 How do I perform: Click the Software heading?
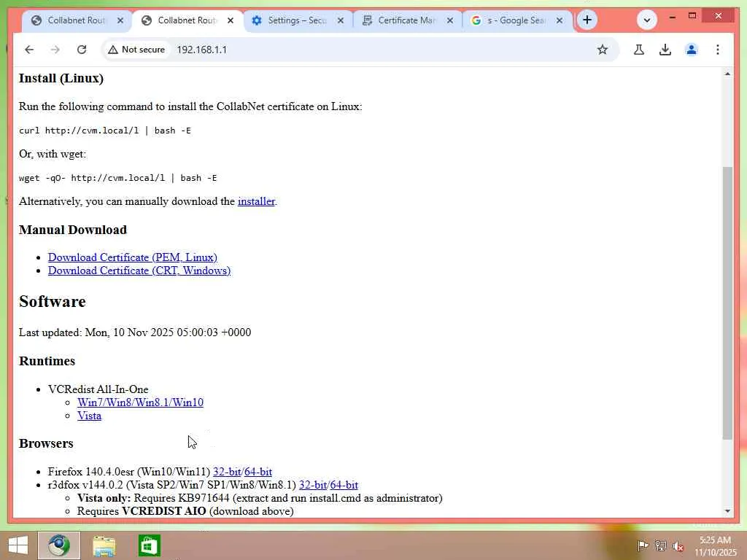[53, 301]
